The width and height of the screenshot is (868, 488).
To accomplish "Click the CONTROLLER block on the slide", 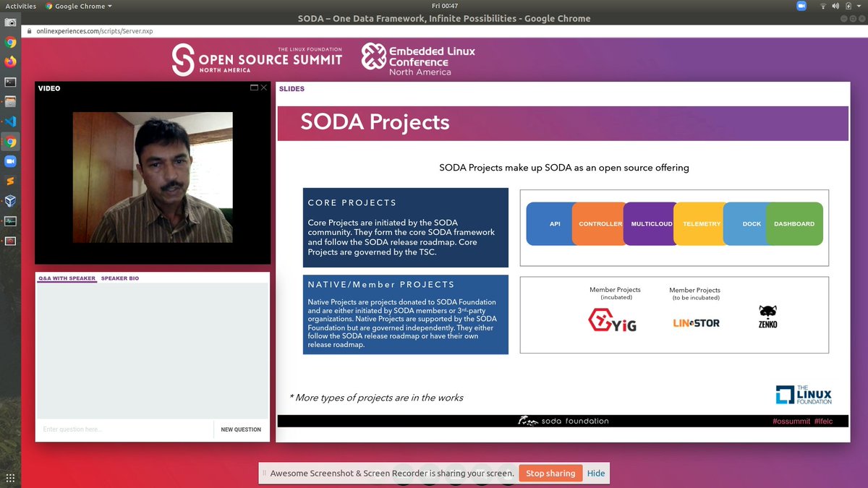I will (x=598, y=224).
